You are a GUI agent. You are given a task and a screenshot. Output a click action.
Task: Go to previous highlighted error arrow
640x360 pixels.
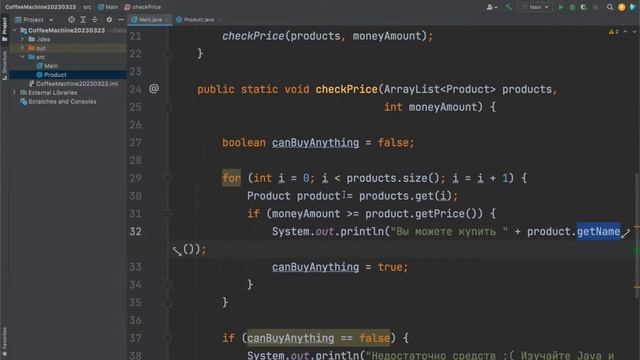coord(625,31)
